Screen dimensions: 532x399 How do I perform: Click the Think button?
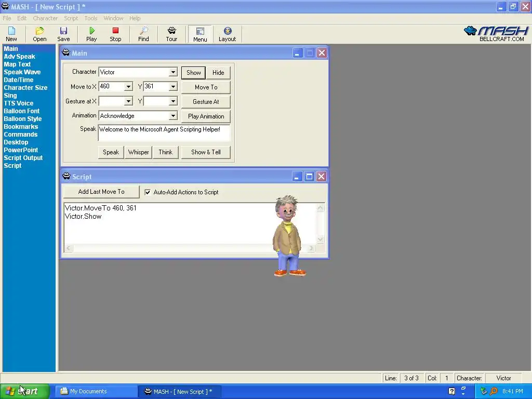pos(166,152)
